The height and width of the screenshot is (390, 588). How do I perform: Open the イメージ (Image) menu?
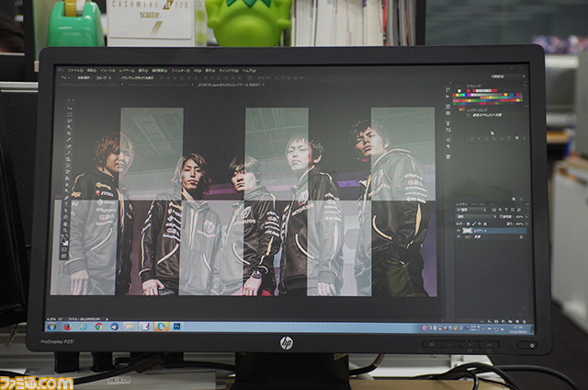tap(107, 71)
